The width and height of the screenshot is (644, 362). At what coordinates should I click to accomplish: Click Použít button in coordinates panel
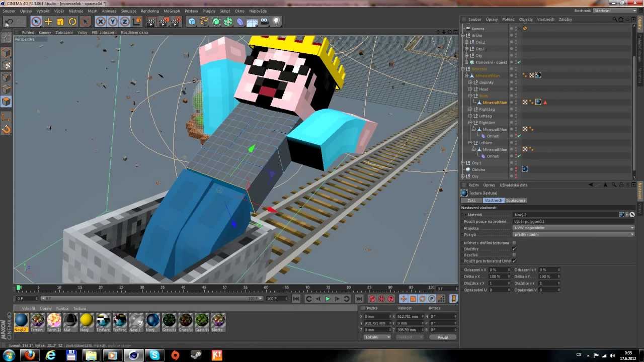(x=443, y=337)
